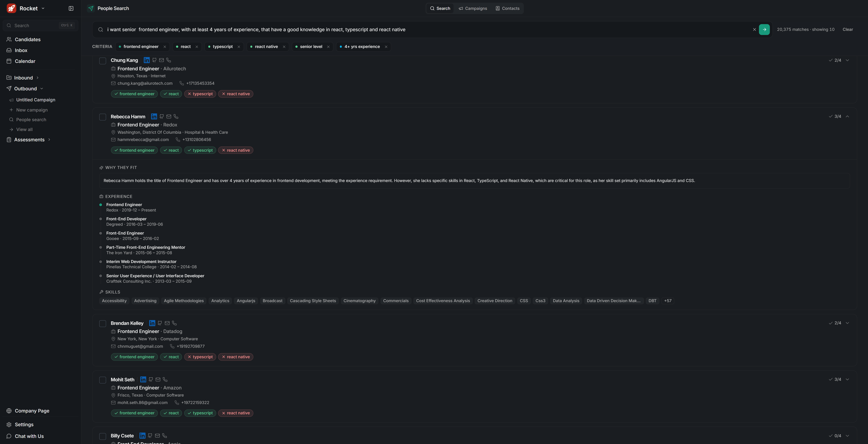This screenshot has height=444, width=868.
Task: Collapse Rebecca Hamm's result details
Action: pos(847,117)
